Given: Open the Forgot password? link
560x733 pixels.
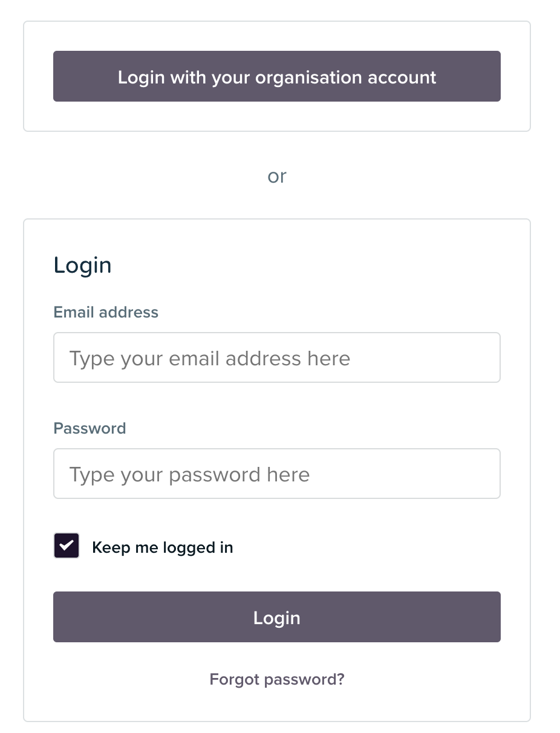Looking at the screenshot, I should (276, 679).
